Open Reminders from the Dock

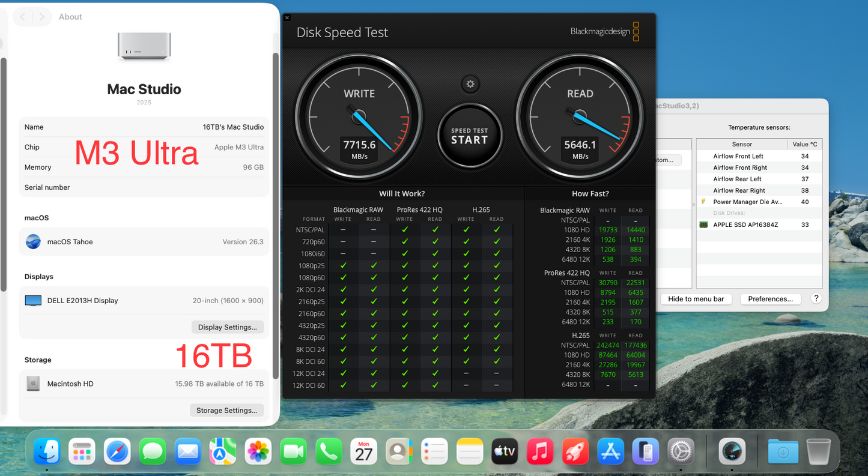(434, 451)
